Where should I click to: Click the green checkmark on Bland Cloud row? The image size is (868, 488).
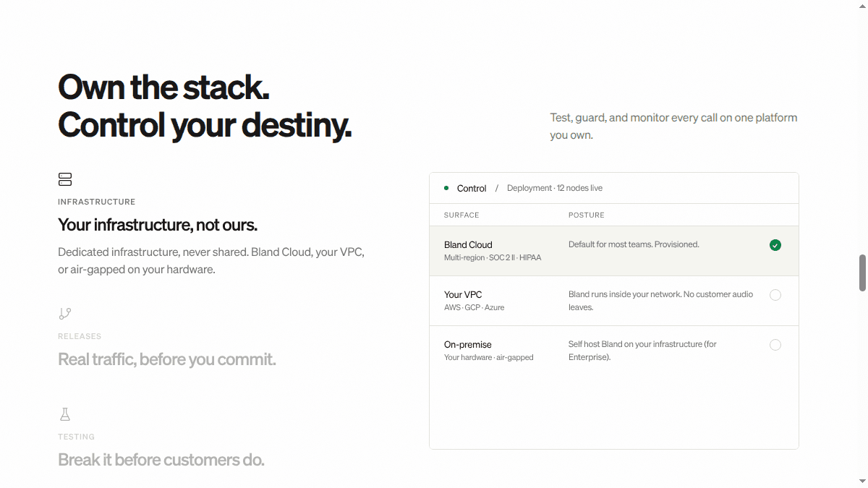pyautogui.click(x=775, y=245)
